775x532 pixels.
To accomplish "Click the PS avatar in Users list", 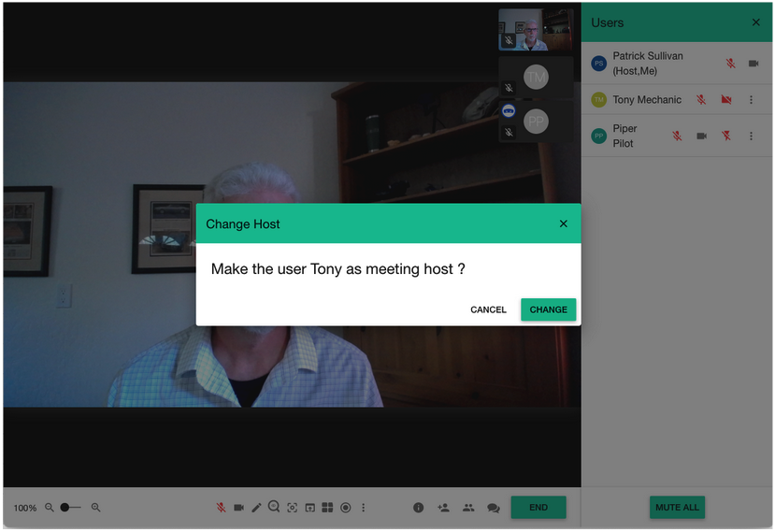I will [599, 64].
